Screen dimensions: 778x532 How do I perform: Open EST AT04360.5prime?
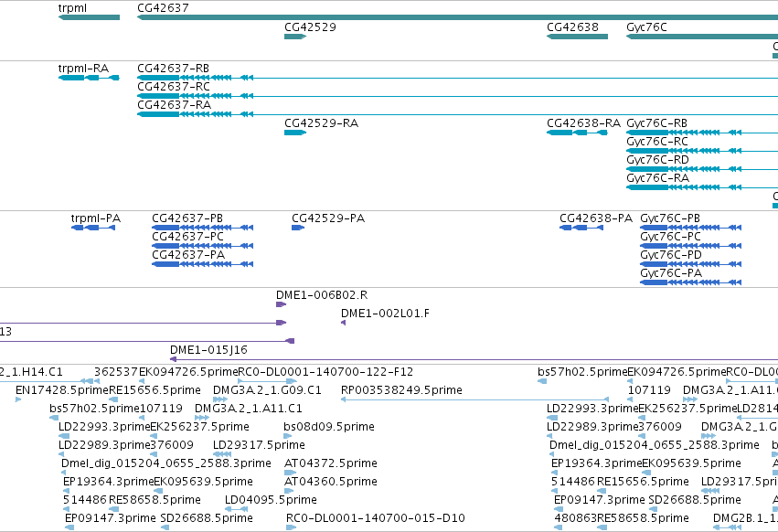[x=289, y=491]
